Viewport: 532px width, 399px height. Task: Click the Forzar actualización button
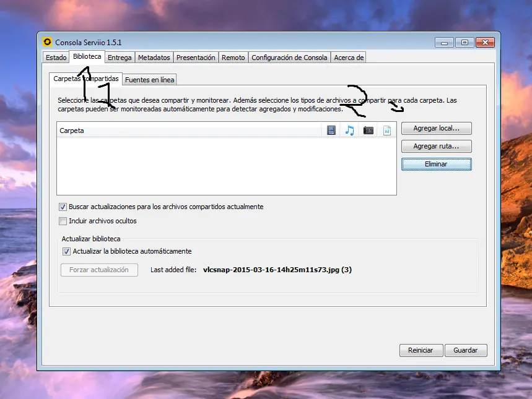click(x=99, y=270)
